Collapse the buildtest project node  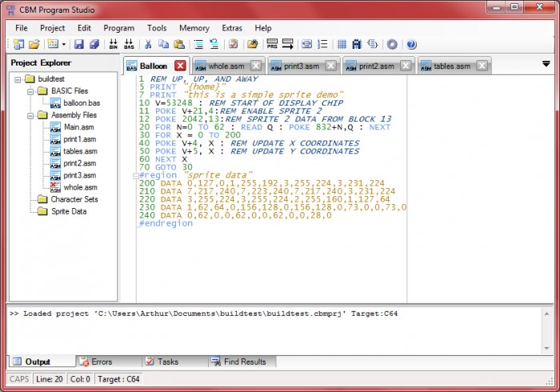click(x=18, y=79)
